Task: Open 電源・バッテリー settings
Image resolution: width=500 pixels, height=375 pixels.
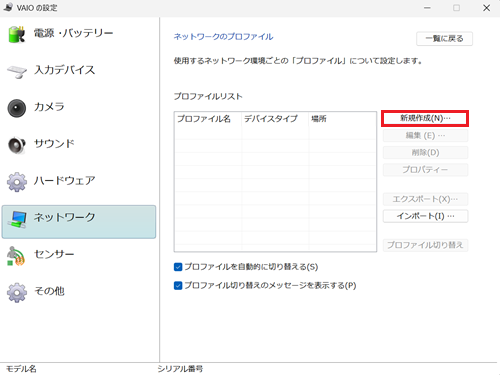Action: coord(79,34)
